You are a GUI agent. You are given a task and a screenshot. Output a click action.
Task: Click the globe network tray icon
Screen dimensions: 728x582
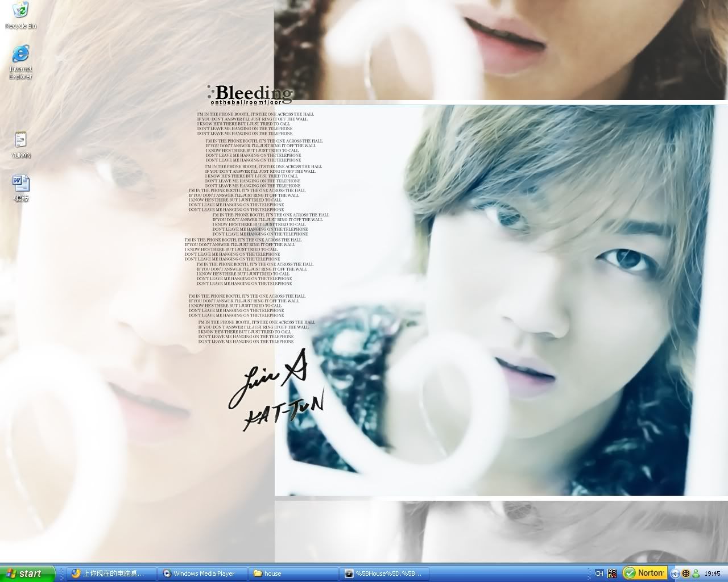point(686,573)
